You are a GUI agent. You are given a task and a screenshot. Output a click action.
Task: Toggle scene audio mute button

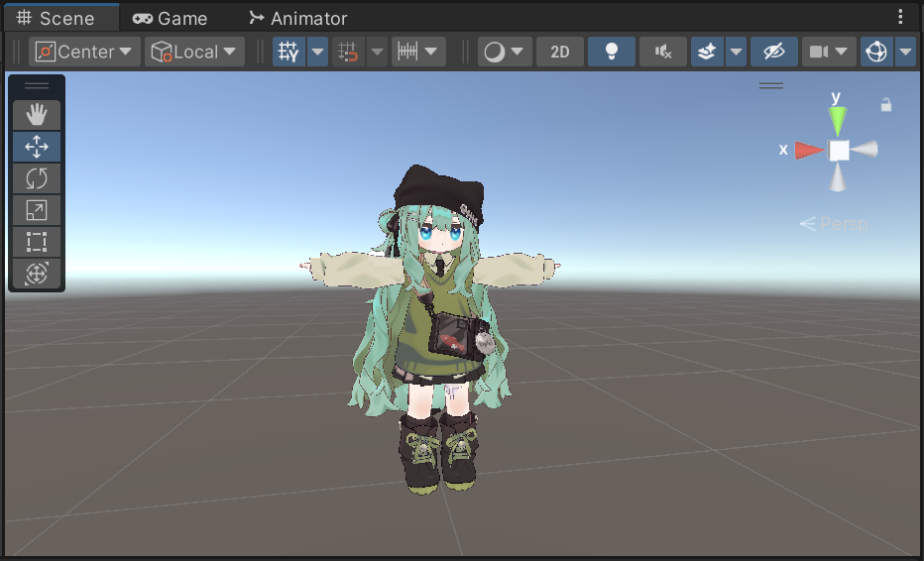tap(663, 52)
